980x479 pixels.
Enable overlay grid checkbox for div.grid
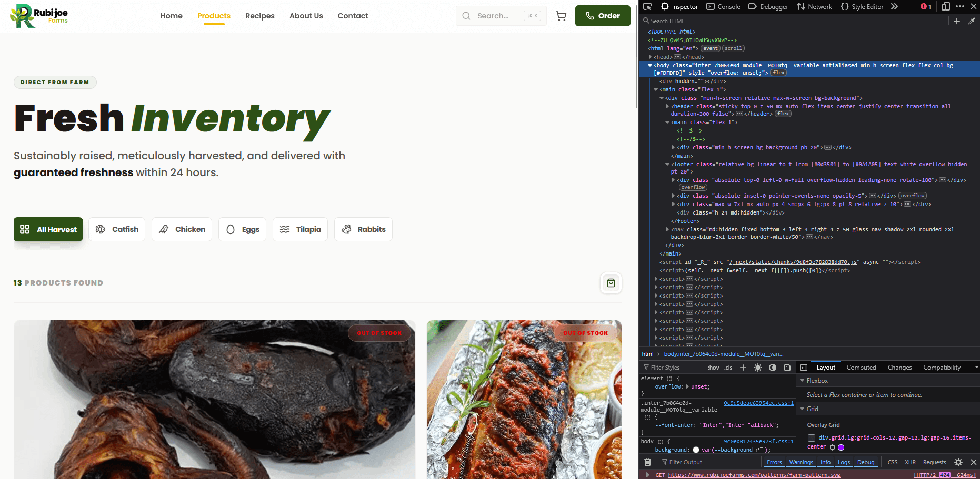click(x=812, y=438)
